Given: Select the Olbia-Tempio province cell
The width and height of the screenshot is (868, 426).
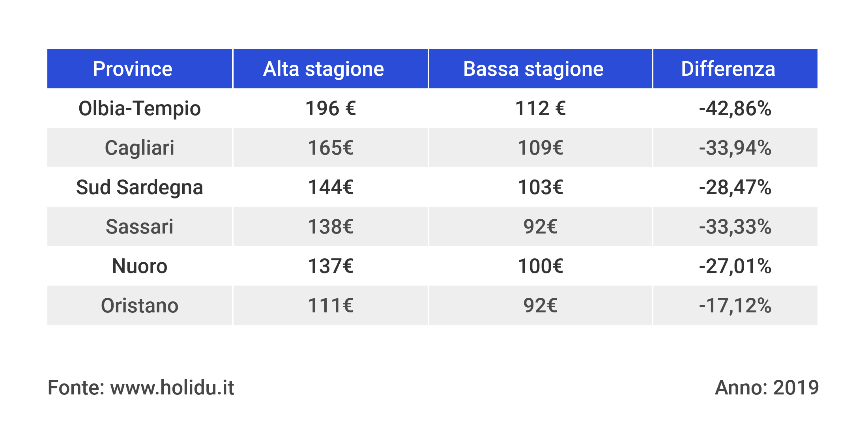Looking at the screenshot, I should (x=140, y=108).
